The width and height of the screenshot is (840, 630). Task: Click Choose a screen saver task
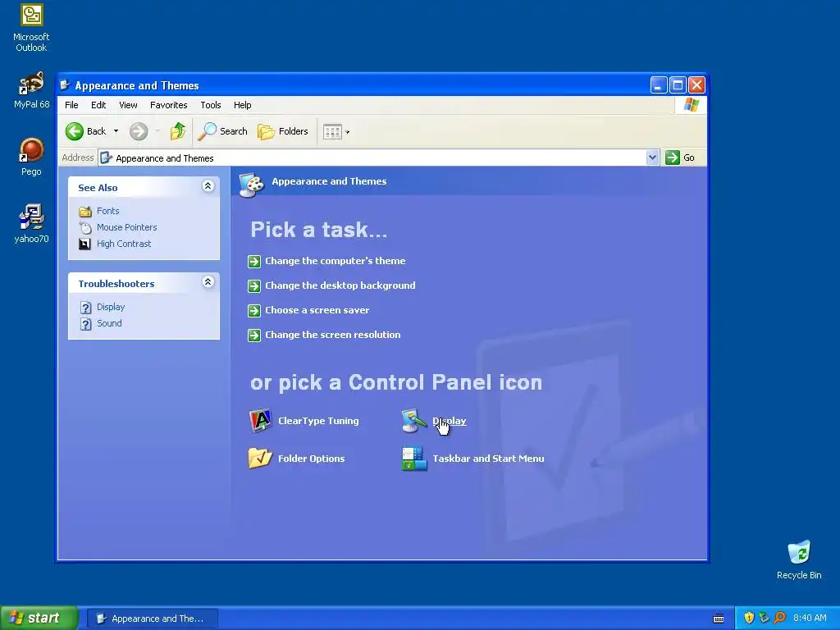[317, 310]
